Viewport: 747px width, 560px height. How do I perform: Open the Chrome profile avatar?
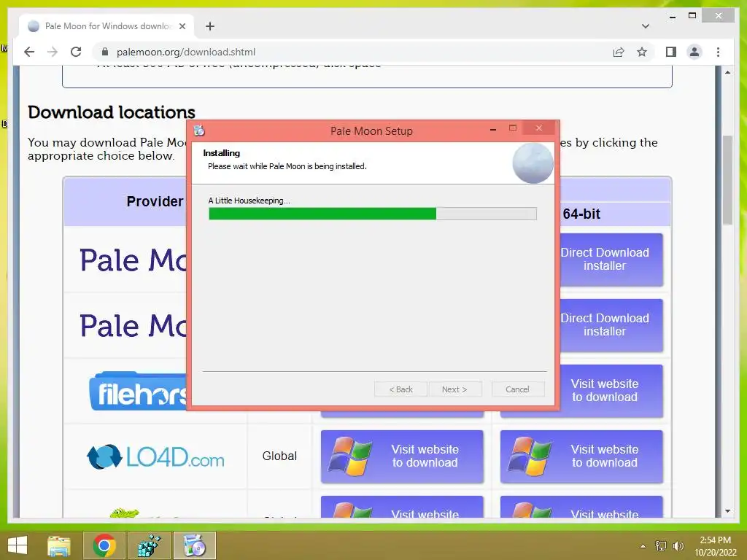694,52
